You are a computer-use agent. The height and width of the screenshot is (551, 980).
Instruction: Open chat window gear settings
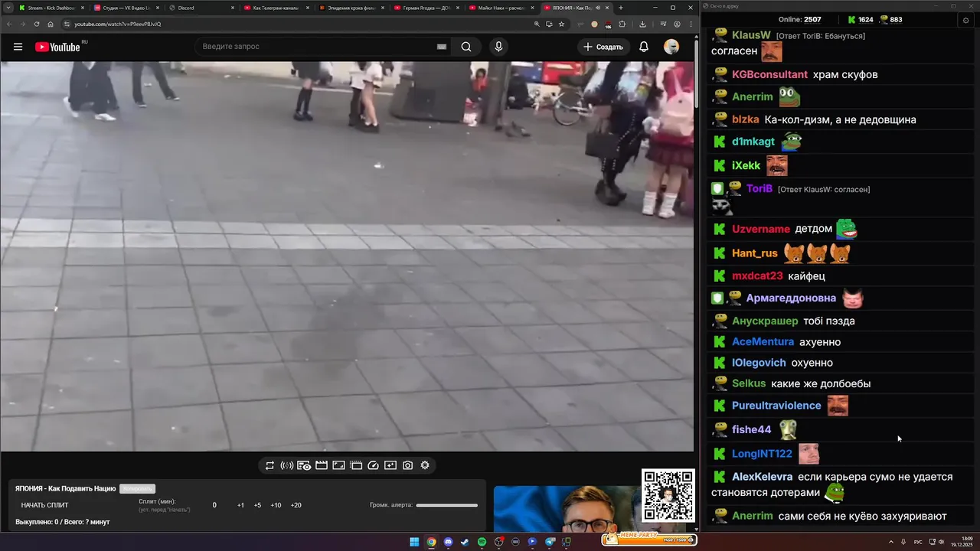click(965, 20)
